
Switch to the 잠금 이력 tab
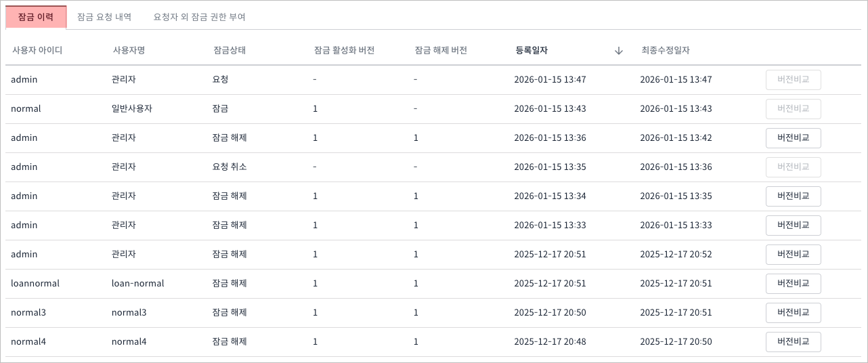(x=36, y=17)
